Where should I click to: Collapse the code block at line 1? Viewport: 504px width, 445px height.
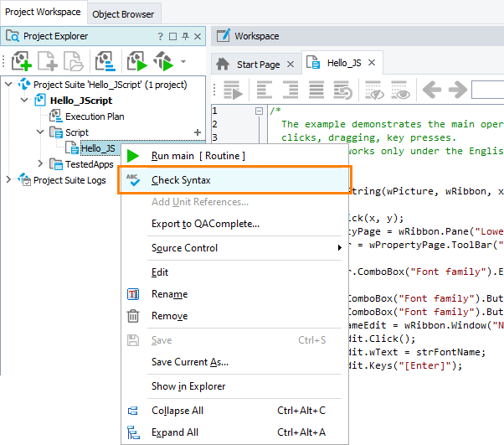(x=260, y=111)
